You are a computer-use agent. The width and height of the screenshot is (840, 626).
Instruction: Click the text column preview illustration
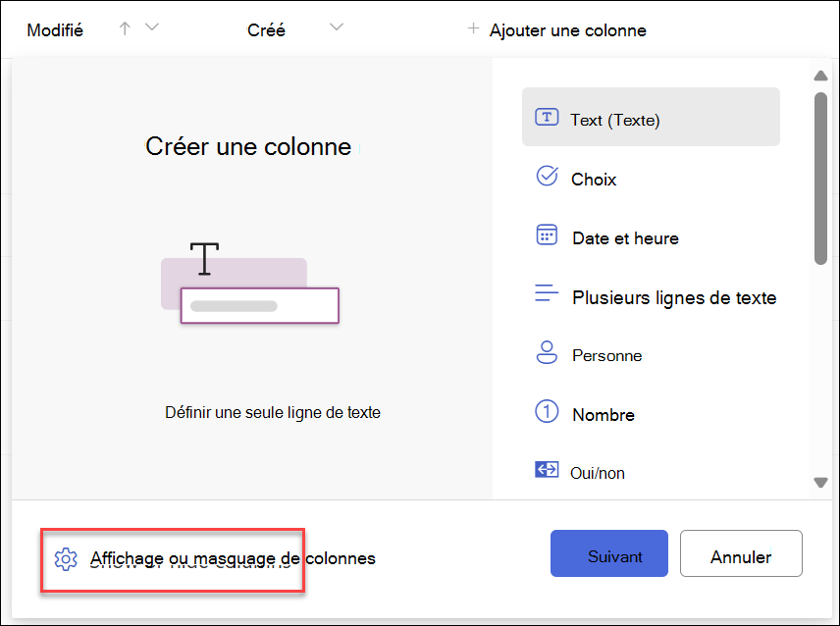coord(250,283)
